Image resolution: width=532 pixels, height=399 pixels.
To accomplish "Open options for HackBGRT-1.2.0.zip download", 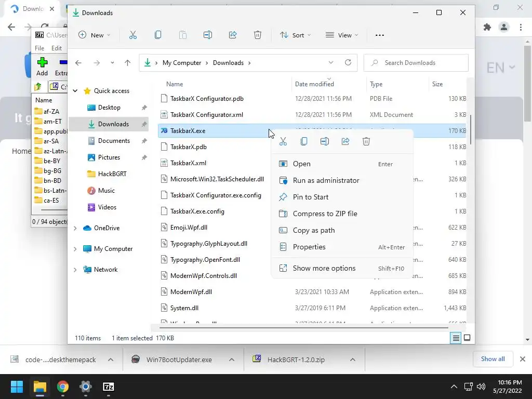I will [353, 360].
